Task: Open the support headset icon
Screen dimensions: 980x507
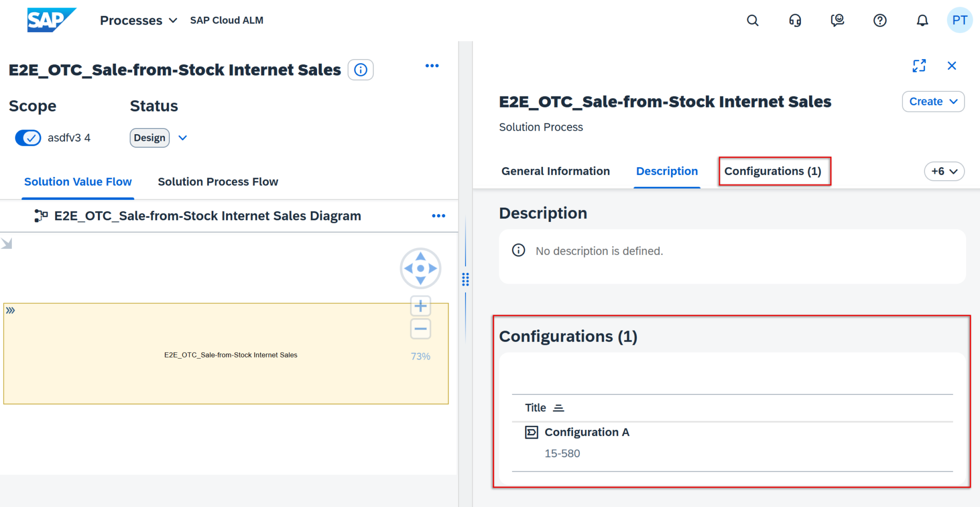Action: (795, 20)
